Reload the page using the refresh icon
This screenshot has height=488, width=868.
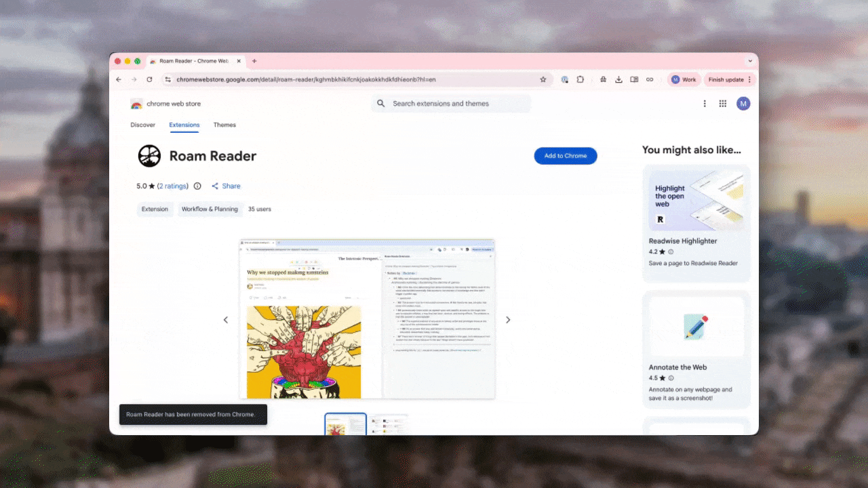(x=149, y=79)
